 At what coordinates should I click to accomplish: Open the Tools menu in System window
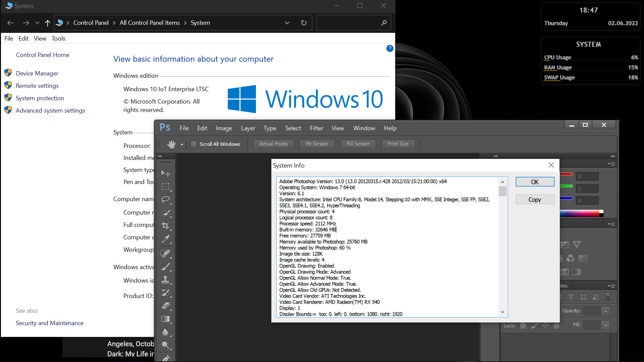58,39
